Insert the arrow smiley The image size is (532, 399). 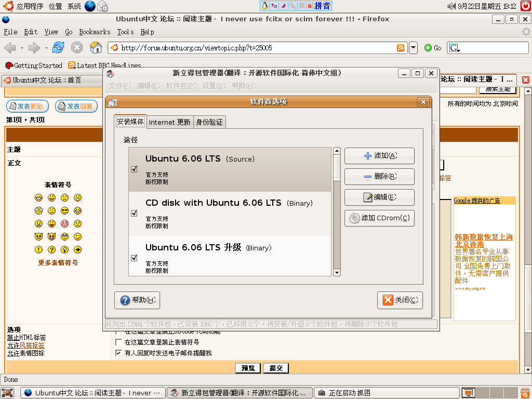(x=78, y=250)
